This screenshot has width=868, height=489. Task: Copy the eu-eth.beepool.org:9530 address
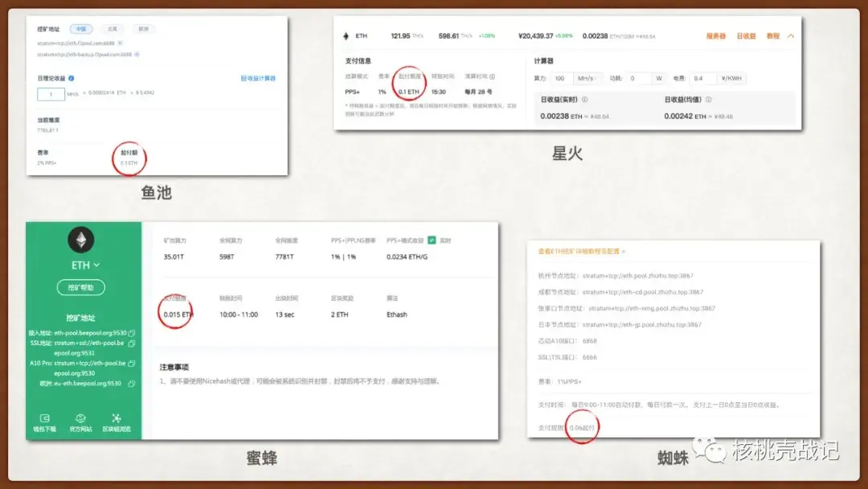(x=132, y=384)
